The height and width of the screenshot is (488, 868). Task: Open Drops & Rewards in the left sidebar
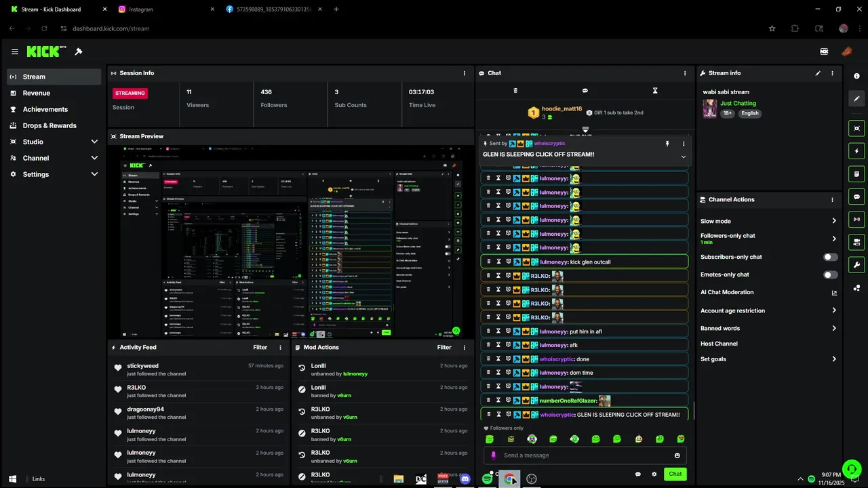click(x=54, y=125)
